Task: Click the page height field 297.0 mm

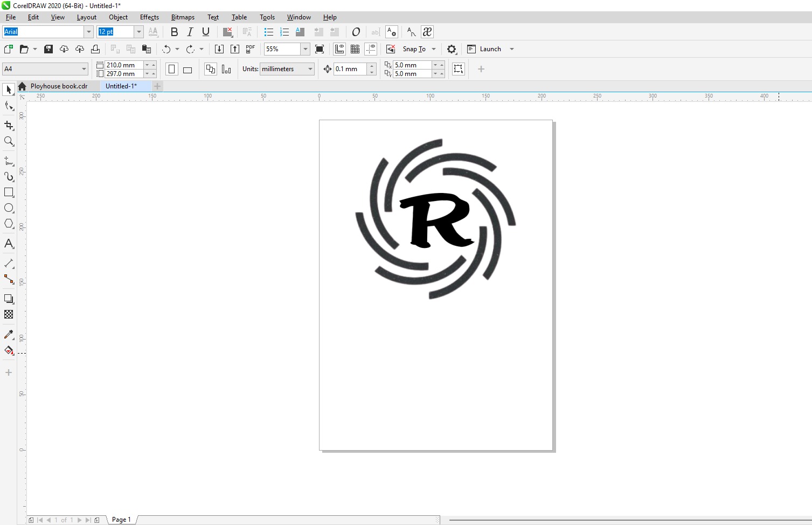Action: click(124, 74)
